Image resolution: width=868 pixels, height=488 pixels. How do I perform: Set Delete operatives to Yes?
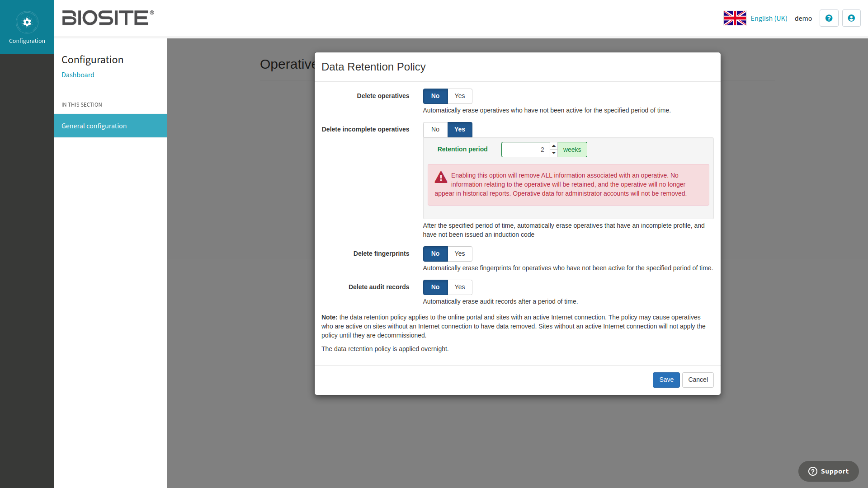459,96
